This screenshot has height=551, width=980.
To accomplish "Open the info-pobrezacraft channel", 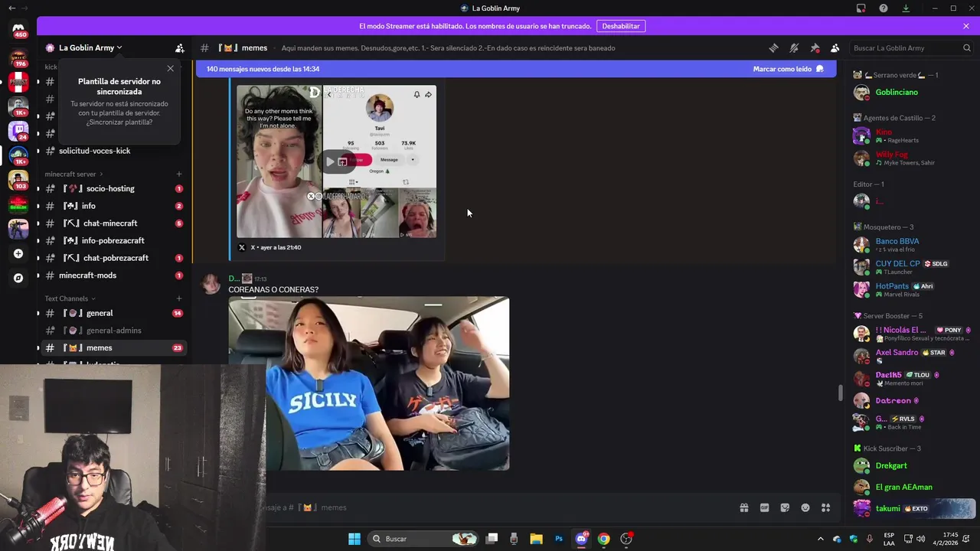I will (114, 240).
